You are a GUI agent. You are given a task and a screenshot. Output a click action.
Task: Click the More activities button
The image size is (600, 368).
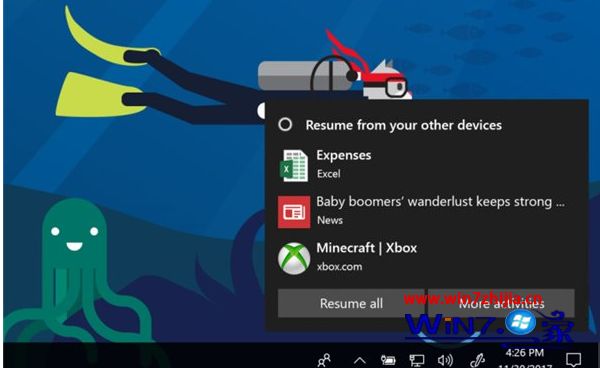[x=501, y=303]
